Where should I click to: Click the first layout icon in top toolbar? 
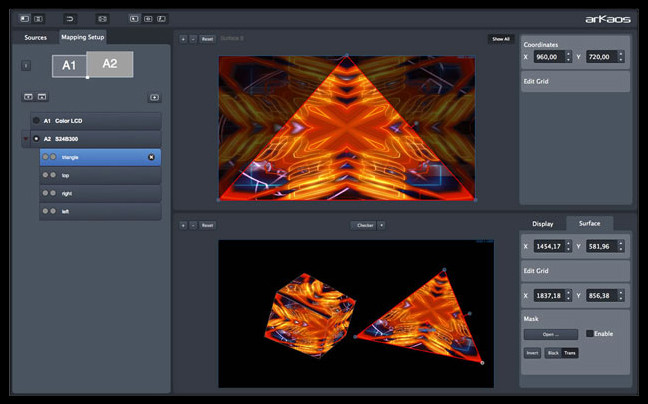pyautogui.click(x=24, y=18)
